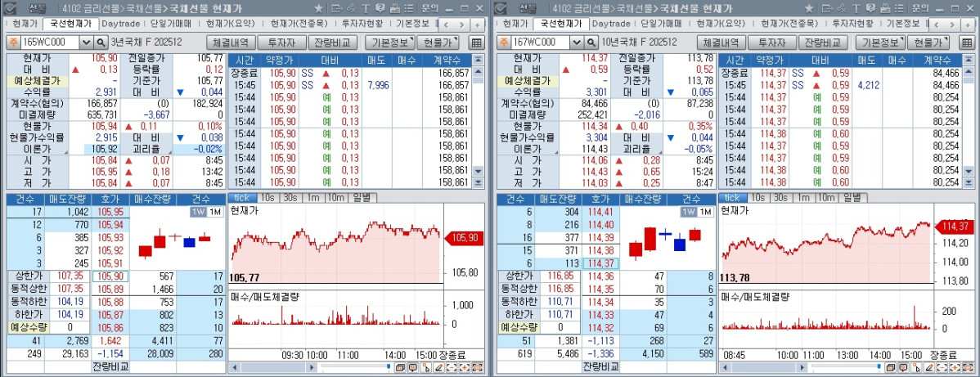Select 1M candle toggle in right window
Image resolution: width=980 pixels, height=377 pixels.
point(705,212)
